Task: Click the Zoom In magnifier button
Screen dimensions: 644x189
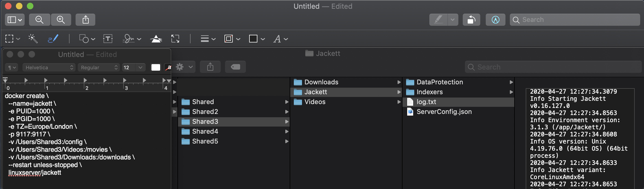Action: pyautogui.click(x=61, y=20)
